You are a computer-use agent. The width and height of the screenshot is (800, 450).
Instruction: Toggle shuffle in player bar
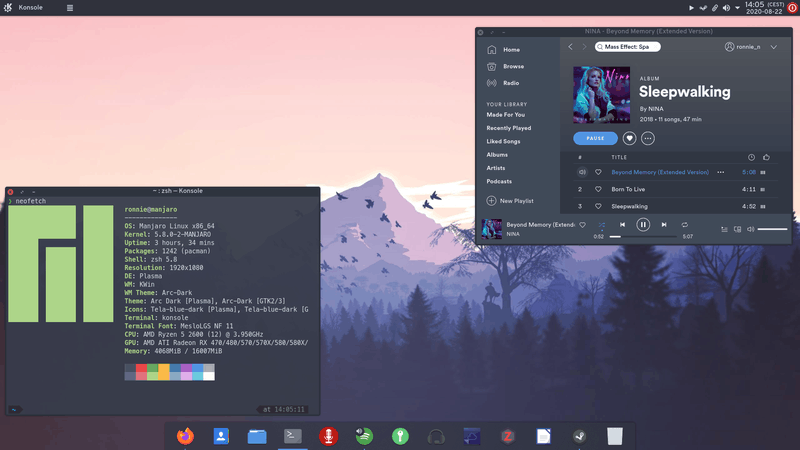[602, 225]
